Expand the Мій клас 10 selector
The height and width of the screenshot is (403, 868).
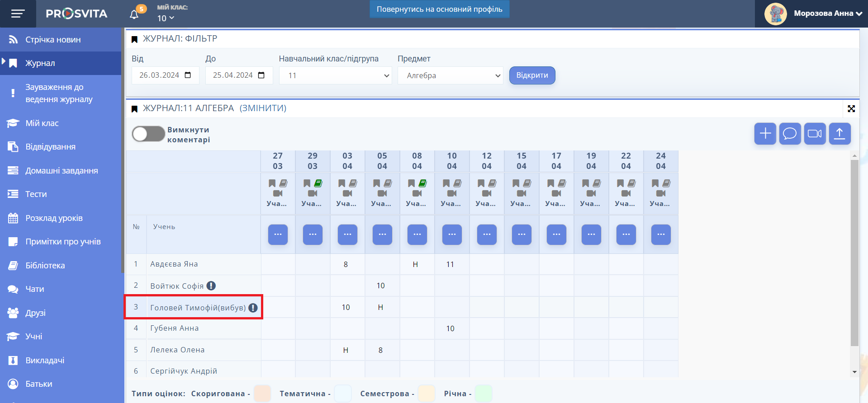coord(166,18)
